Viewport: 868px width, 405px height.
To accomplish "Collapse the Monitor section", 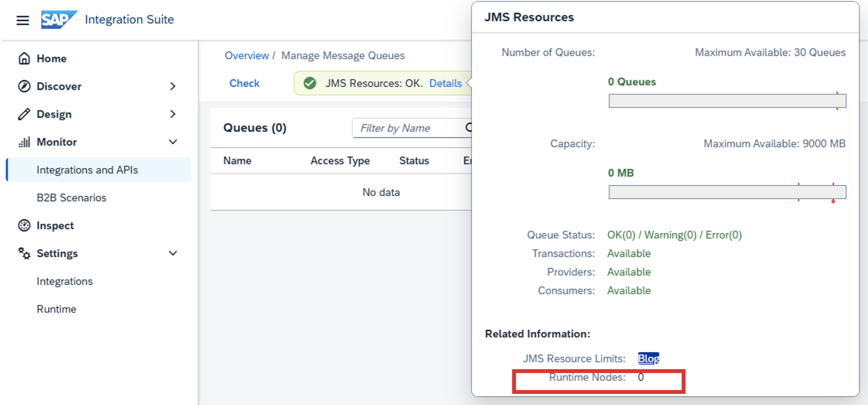I will [173, 142].
